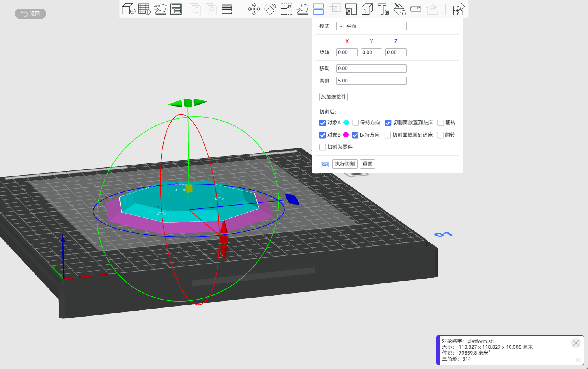Open the color painting bucket tool

(399, 9)
